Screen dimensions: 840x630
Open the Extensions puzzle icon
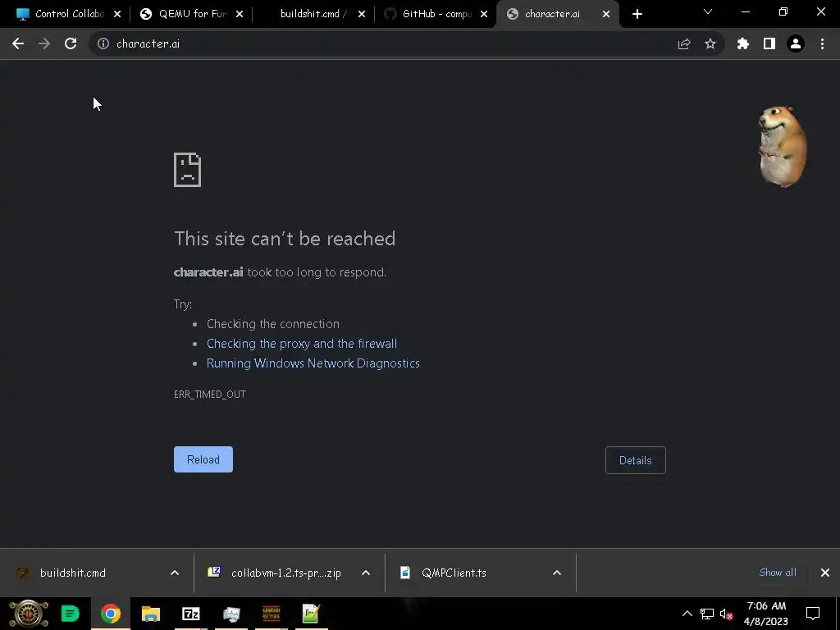click(743, 44)
